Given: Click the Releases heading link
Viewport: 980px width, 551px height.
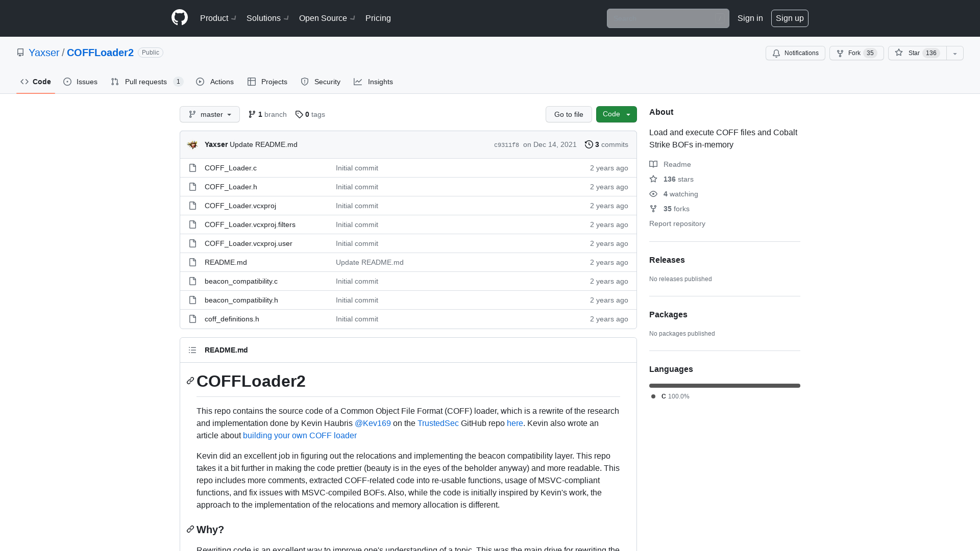Looking at the screenshot, I should tap(667, 260).
